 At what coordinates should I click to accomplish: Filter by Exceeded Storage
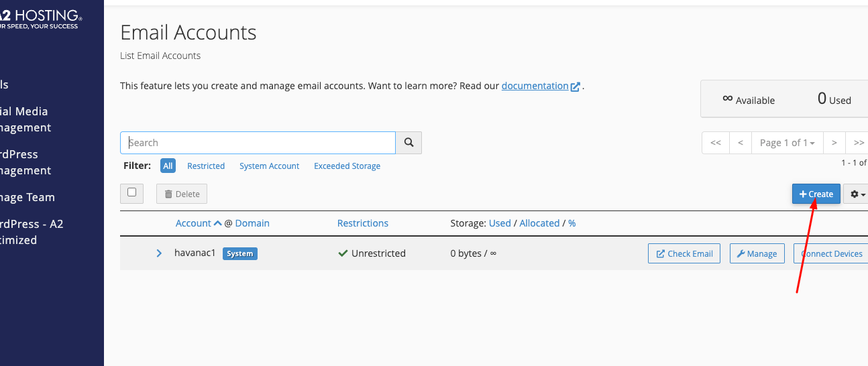point(347,166)
